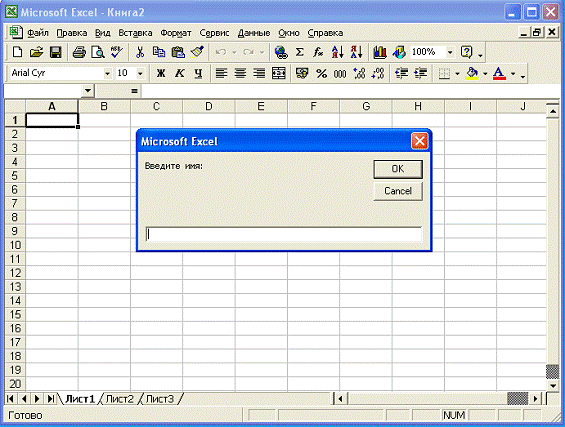Run the spelling check icon
Screen dimensions: 565x427
tap(116, 52)
